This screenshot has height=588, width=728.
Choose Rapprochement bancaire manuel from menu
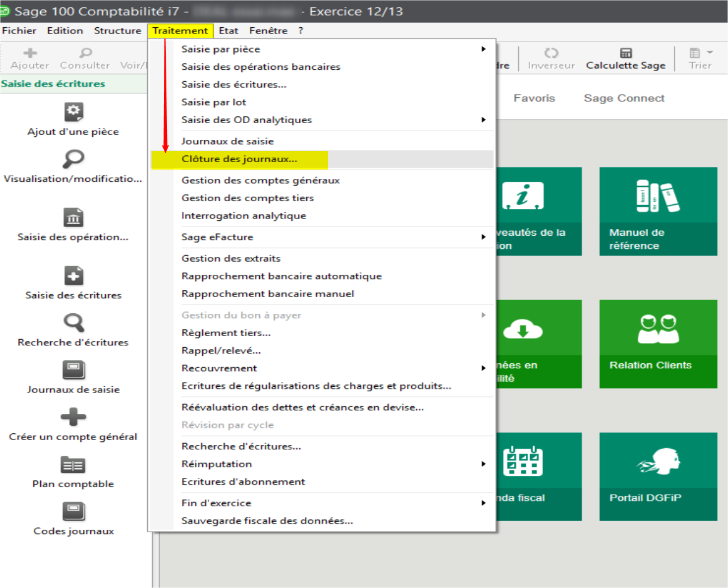point(267,294)
